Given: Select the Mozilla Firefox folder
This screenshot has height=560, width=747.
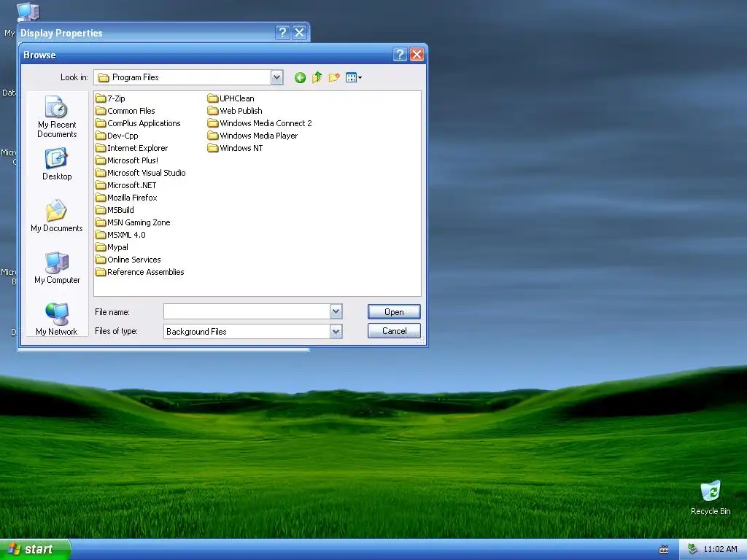Looking at the screenshot, I should (x=126, y=198).
